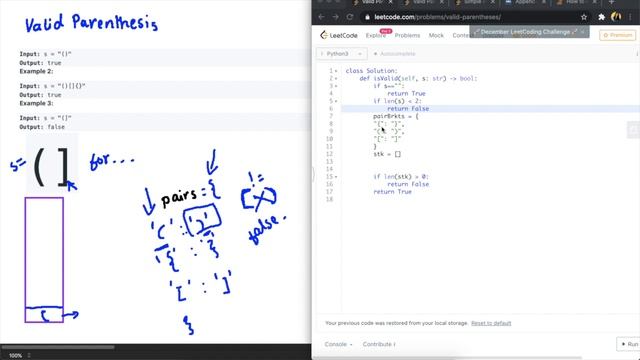Go forward with the browser forward arrow
640x360 pixels.
click(336, 17)
